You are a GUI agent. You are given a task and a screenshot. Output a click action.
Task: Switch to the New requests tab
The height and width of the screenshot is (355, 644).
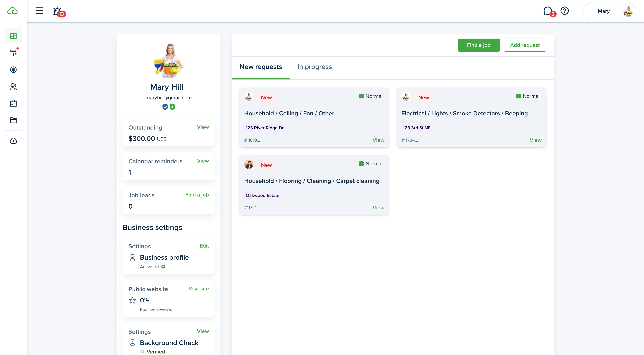261,67
